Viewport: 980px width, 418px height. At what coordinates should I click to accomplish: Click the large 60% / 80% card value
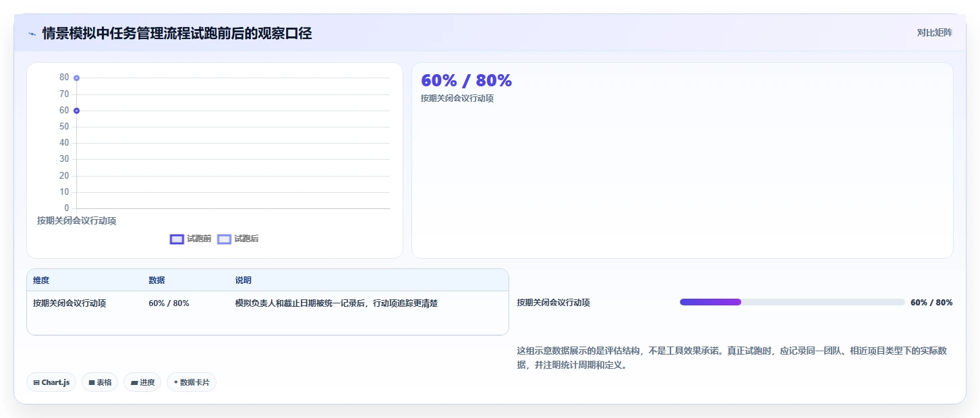pos(467,81)
